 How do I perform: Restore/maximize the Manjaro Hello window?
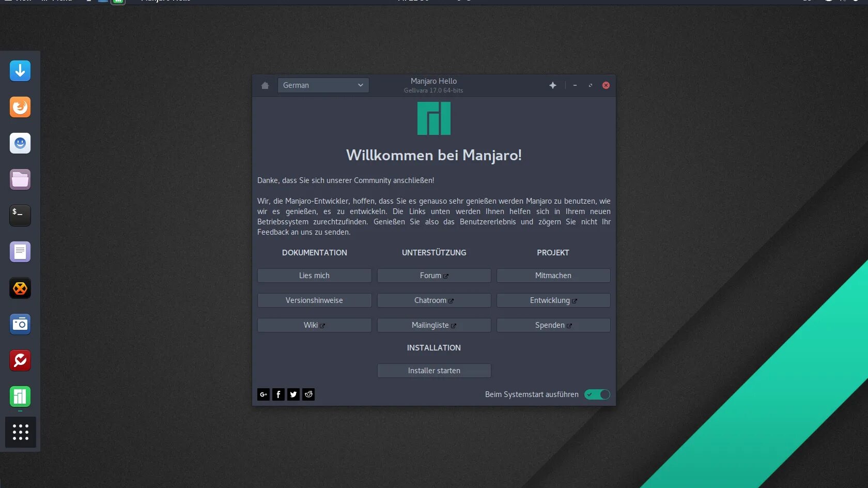point(591,85)
